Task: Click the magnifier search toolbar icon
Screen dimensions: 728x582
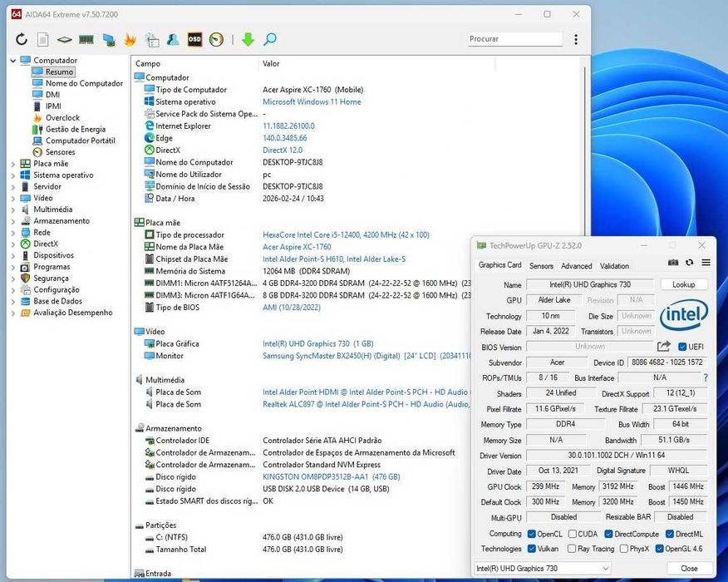Action: (270, 39)
